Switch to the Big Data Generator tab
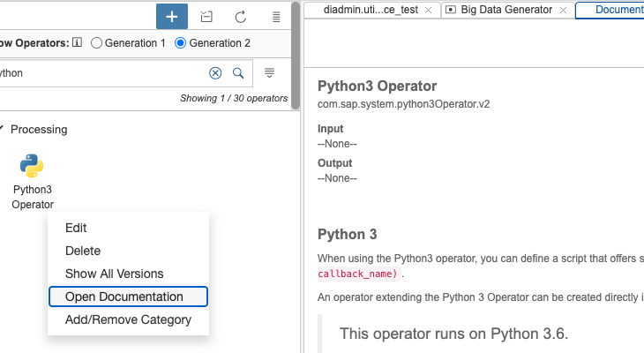The width and height of the screenshot is (644, 353). 505,10
